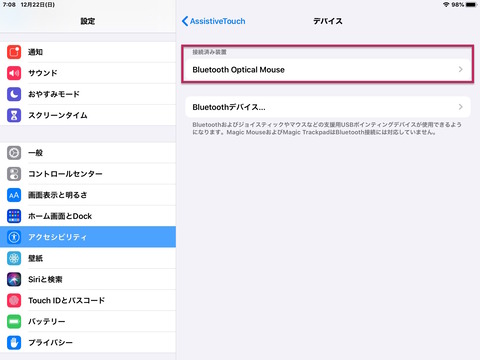The height and width of the screenshot is (360, 480).
Task: Open the プライバシー settings entry
Action: [88, 342]
